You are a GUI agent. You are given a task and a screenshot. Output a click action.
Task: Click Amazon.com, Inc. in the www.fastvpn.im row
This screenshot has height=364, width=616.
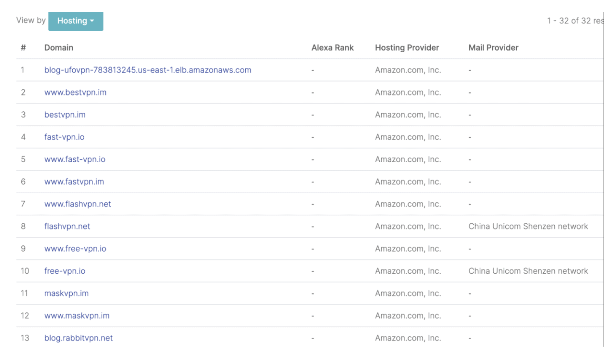(x=408, y=182)
